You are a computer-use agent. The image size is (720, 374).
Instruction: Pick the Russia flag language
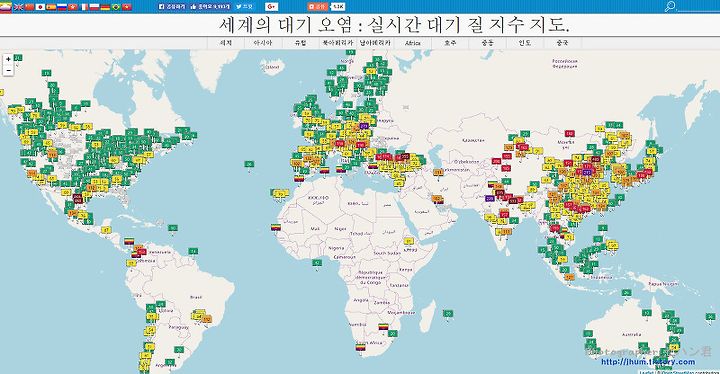(62, 7)
